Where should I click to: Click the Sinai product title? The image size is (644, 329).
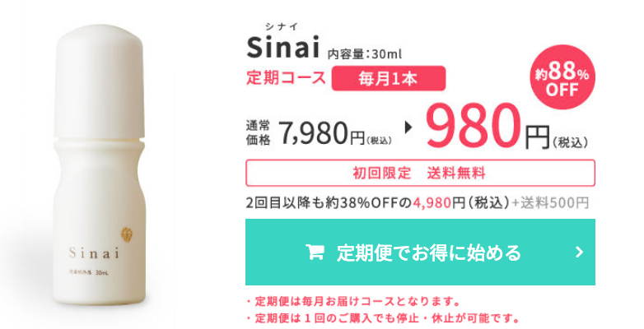click(x=283, y=47)
